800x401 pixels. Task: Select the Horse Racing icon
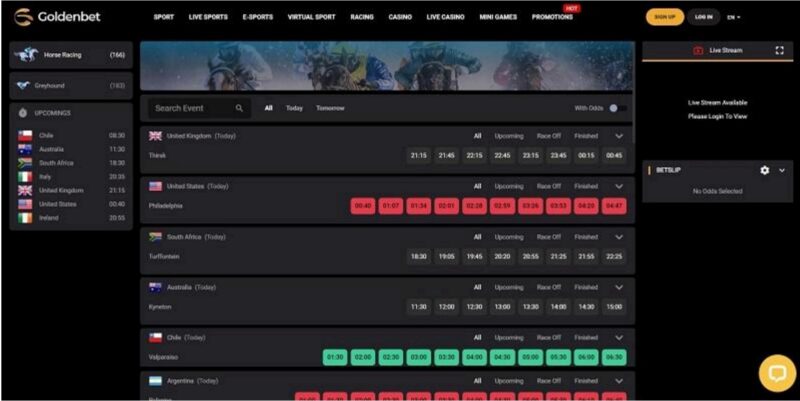click(x=24, y=55)
